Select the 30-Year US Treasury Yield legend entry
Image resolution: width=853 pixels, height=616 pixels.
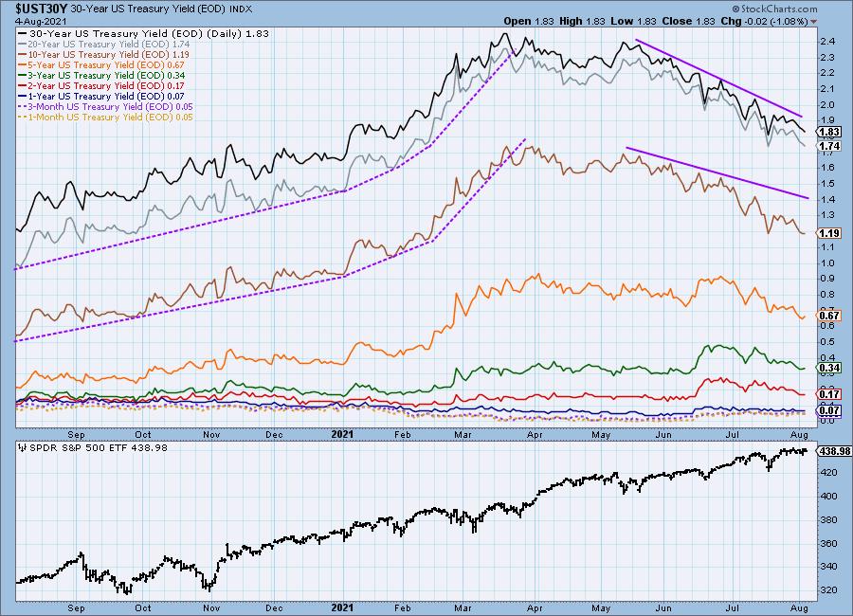pos(144,34)
